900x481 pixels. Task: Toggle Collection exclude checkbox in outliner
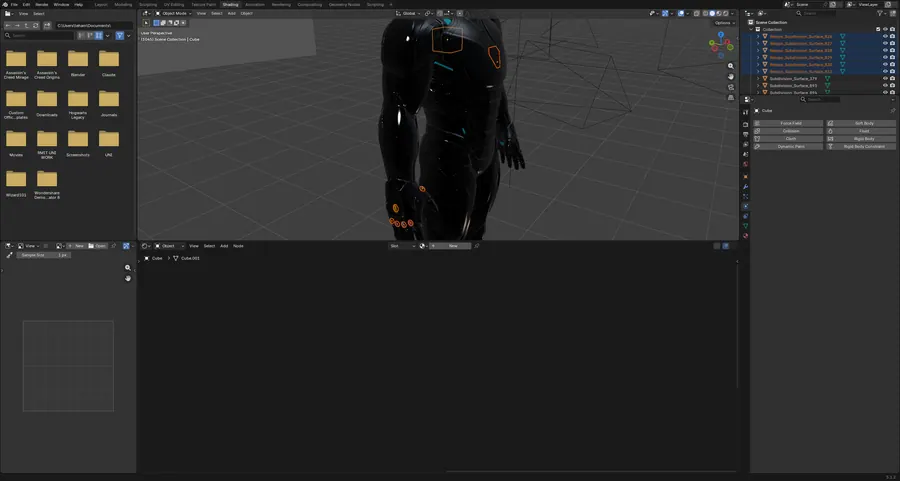878,29
